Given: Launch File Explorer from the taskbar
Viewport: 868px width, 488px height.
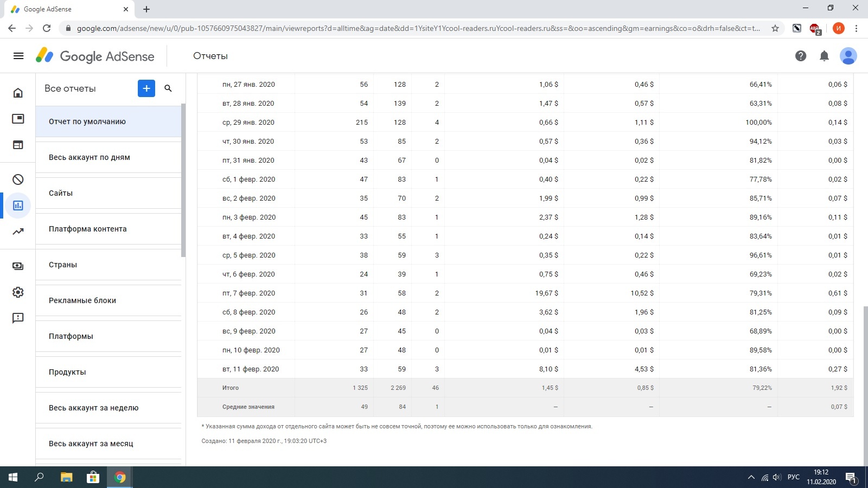Looking at the screenshot, I should pos(66,477).
